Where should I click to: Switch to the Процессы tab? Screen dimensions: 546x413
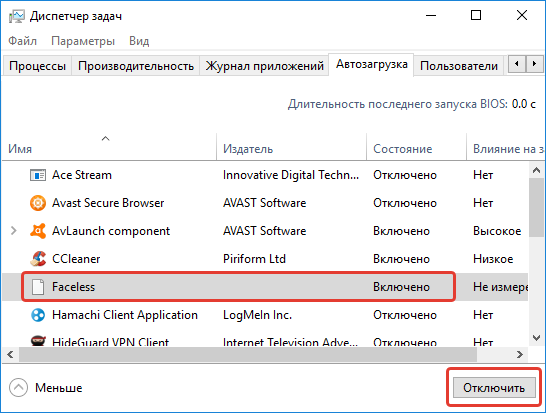click(37, 65)
